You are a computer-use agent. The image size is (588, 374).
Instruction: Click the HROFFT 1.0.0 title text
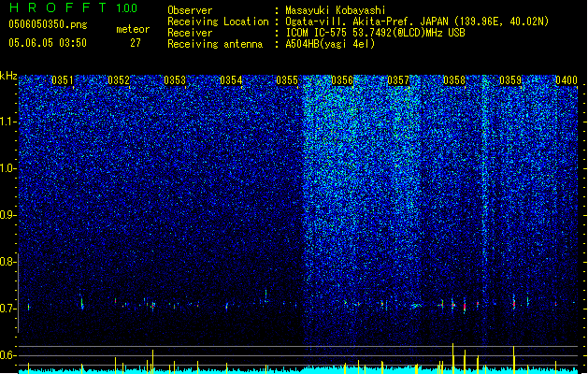click(73, 7)
